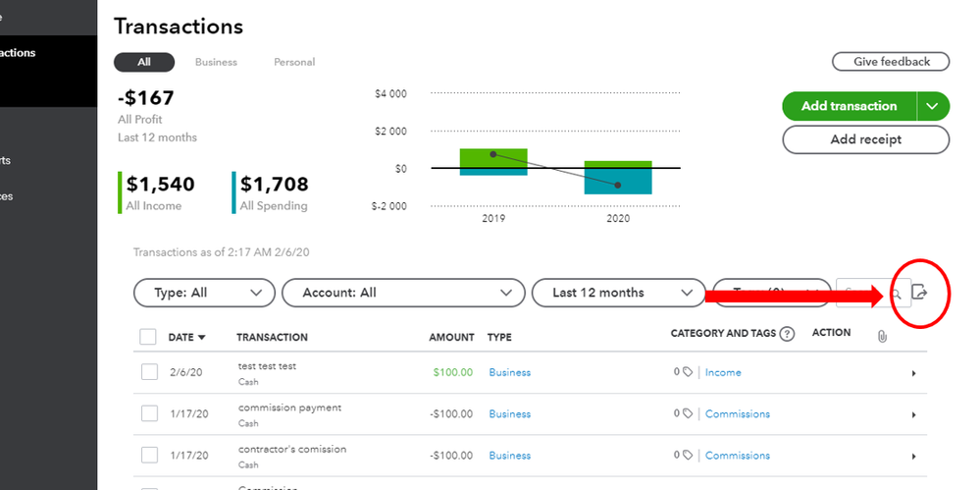Select the commission payment row checkbox
The height and width of the screenshot is (490, 980).
coord(149,413)
